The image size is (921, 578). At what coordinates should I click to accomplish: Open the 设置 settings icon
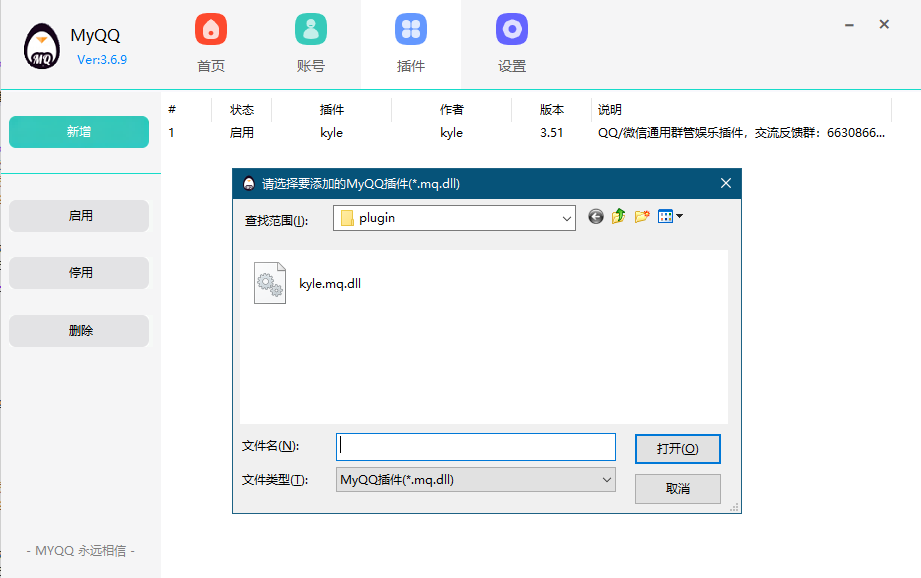coord(511,42)
